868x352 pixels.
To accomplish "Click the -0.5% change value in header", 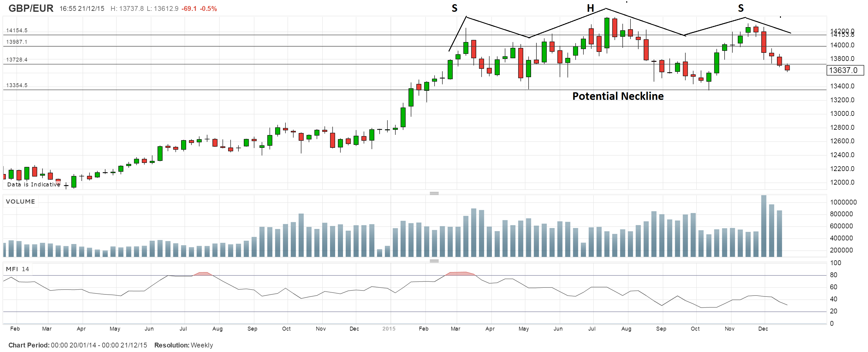I will pos(208,9).
